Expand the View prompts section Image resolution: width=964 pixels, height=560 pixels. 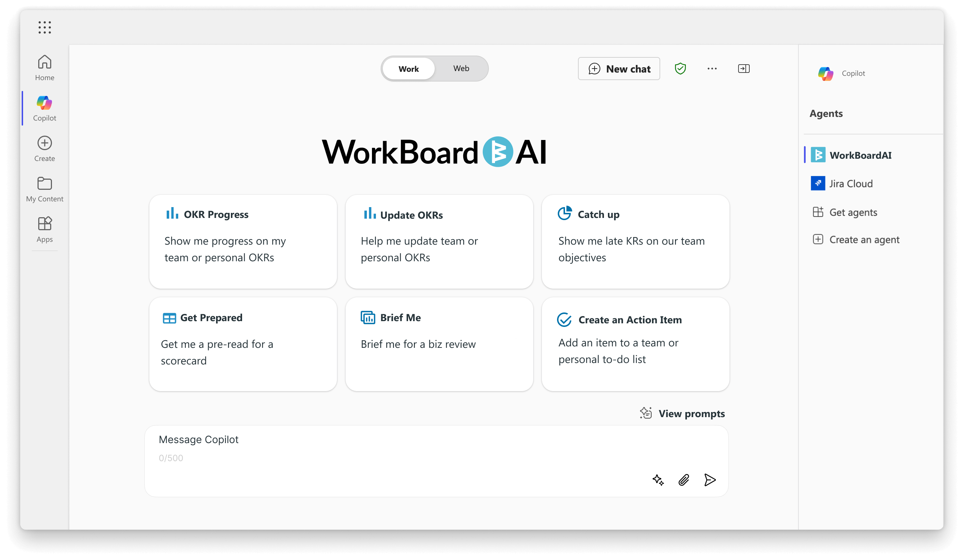coord(682,413)
